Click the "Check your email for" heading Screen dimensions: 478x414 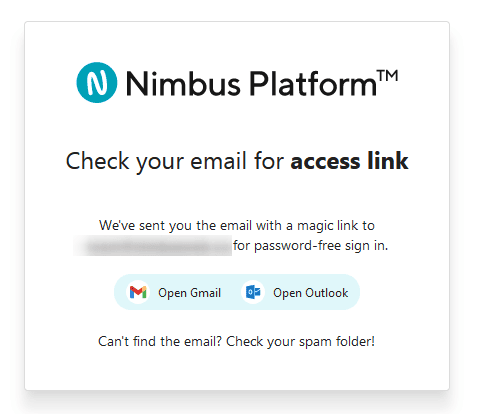point(175,162)
